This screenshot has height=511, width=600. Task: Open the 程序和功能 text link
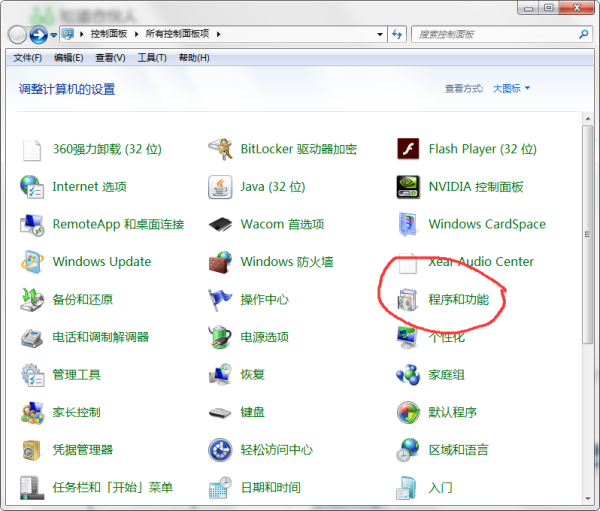click(x=458, y=300)
